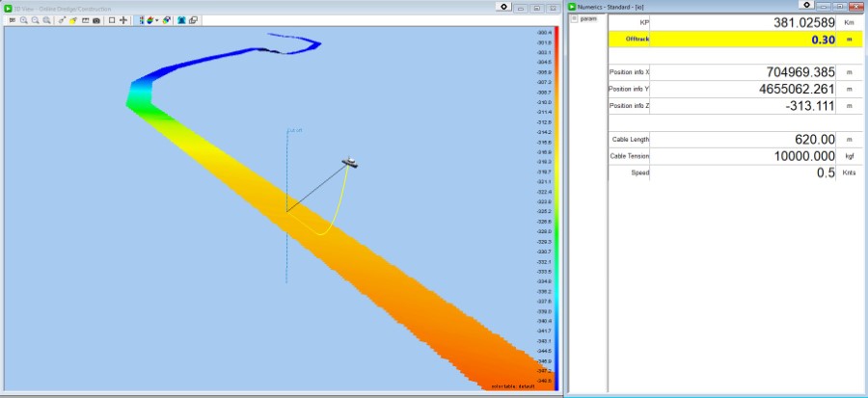The width and height of the screenshot is (868, 398).
Task: Select the rectangle selection tool icon
Action: pyautogui.click(x=112, y=20)
